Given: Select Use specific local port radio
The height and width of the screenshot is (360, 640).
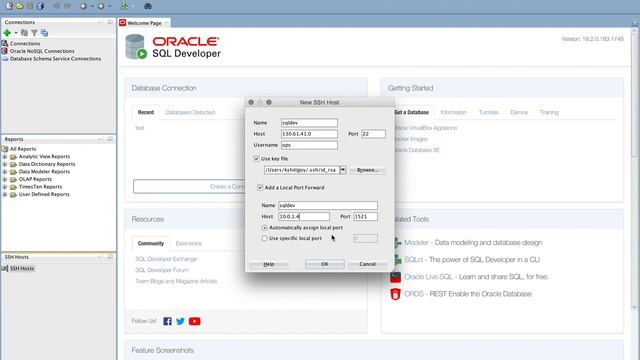Looking at the screenshot, I should coord(264,238).
